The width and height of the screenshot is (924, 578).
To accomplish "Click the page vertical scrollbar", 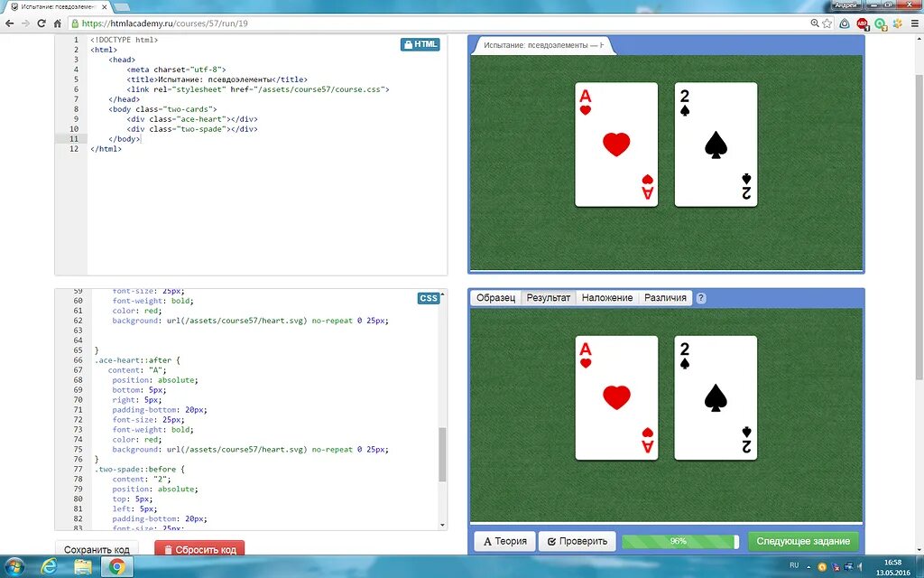I will tap(918, 228).
